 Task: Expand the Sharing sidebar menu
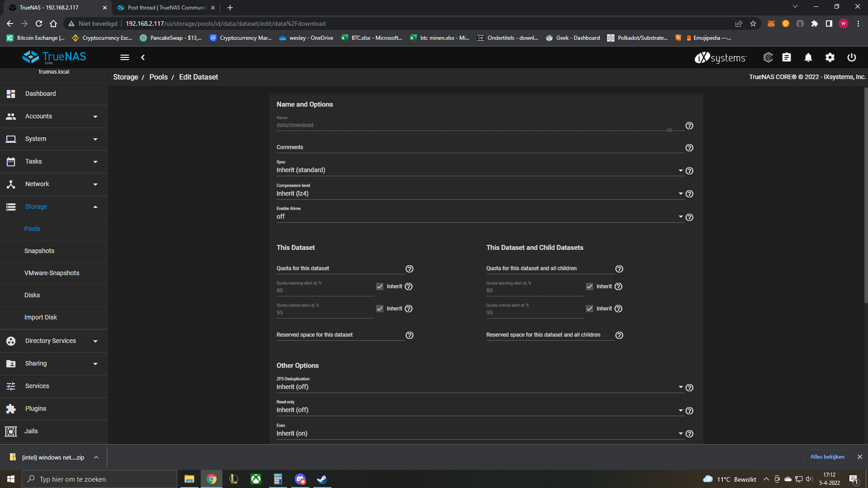(53, 364)
